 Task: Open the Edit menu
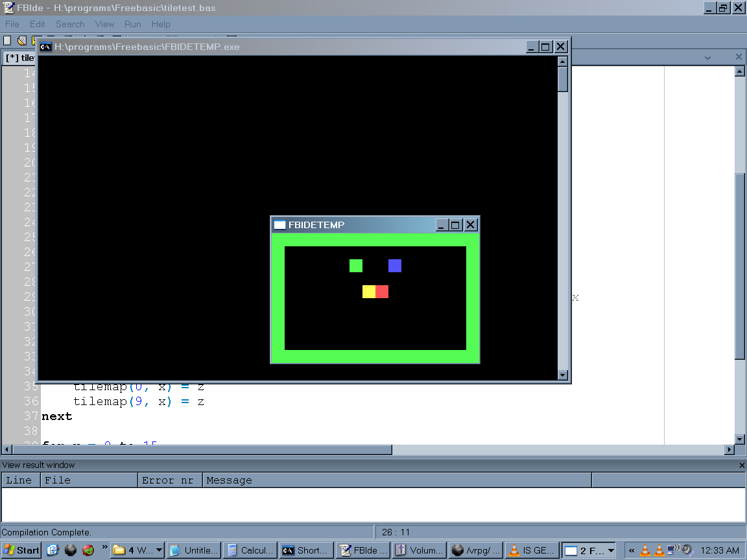point(37,24)
